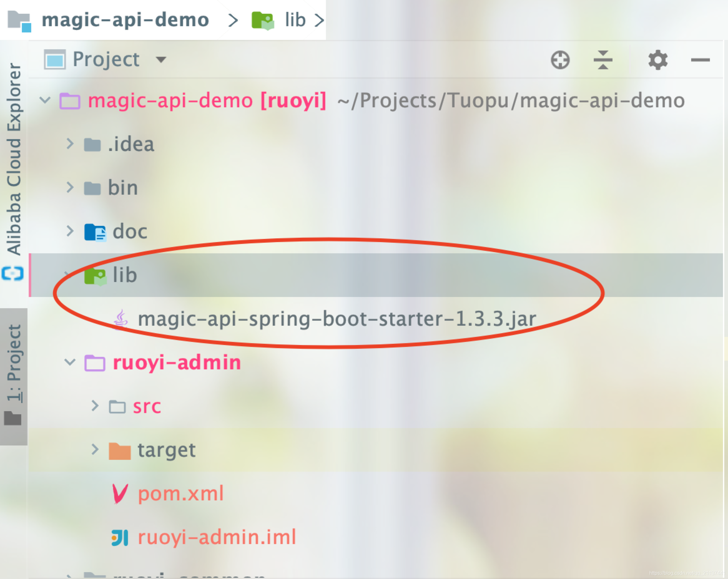Screen dimensions: 728x579
Task: Click the ruoyi-admin.iml module file icon
Action: (x=120, y=537)
